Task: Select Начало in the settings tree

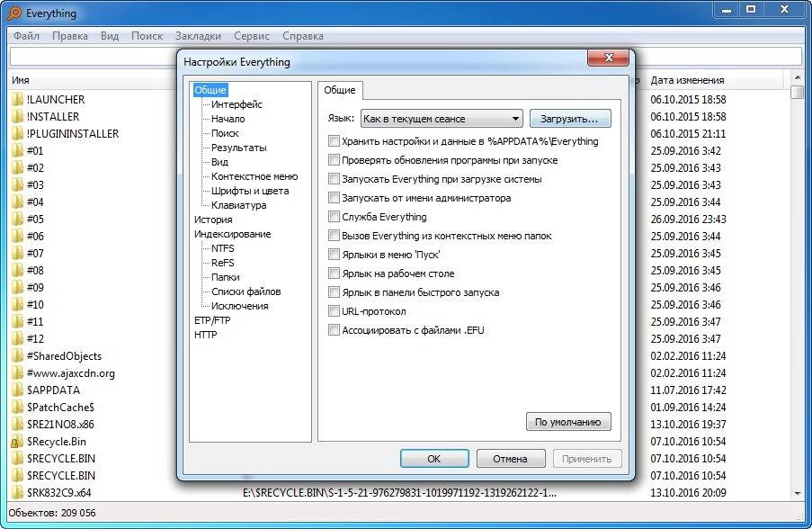Action: (228, 119)
